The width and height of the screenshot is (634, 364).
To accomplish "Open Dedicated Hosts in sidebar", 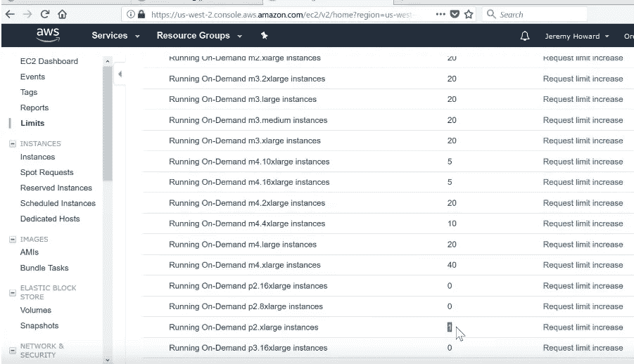I will (x=50, y=219).
